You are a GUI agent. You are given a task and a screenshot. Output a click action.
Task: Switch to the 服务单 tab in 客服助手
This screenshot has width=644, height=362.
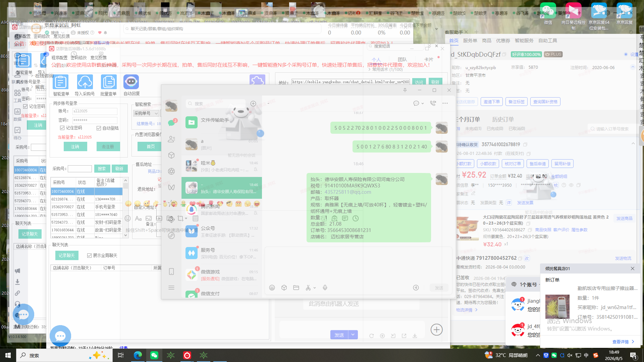tap(470, 41)
